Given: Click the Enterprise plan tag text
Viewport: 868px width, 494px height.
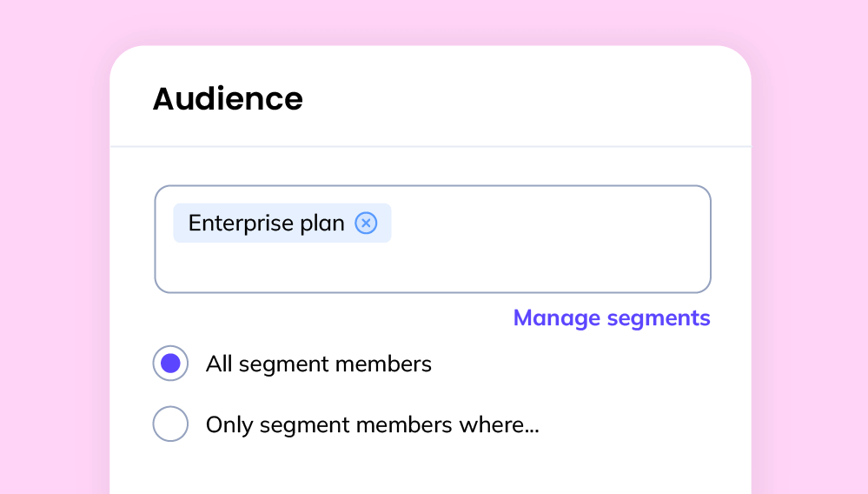Looking at the screenshot, I should (x=266, y=224).
